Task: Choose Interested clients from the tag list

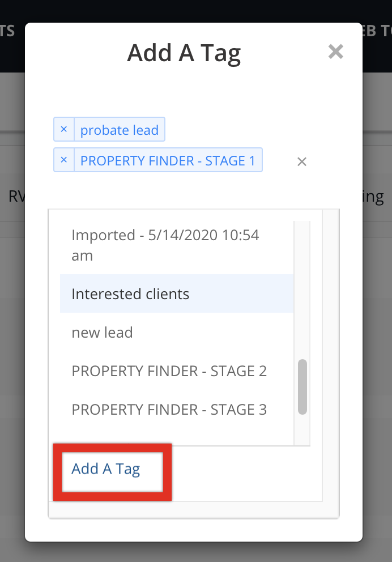Action: pyautogui.click(x=130, y=294)
